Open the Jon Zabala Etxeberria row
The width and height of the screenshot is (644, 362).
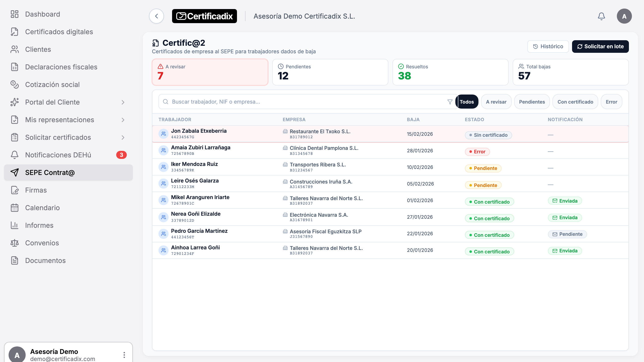390,134
